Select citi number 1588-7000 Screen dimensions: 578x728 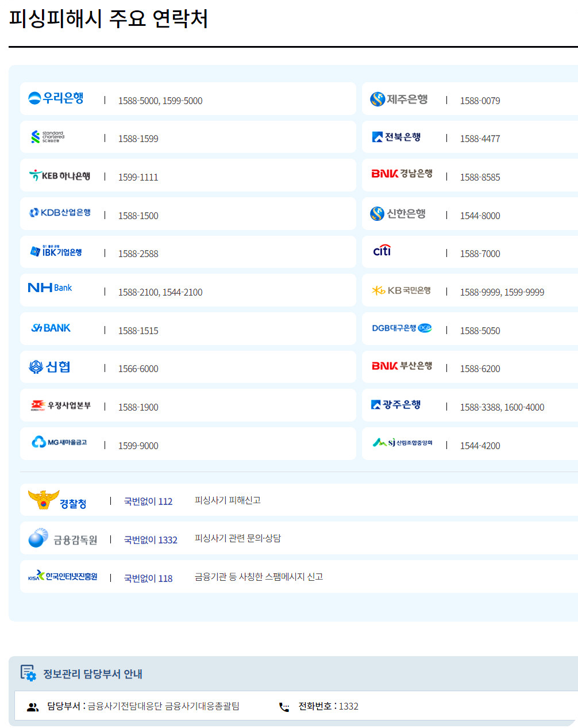(480, 254)
